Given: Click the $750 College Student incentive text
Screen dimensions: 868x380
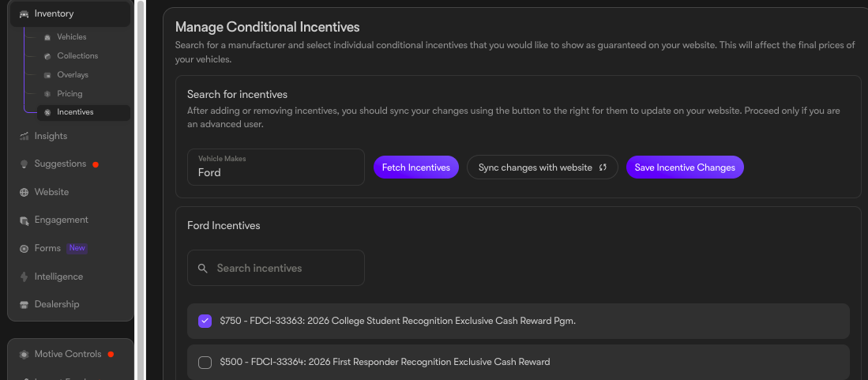Looking at the screenshot, I should pos(397,322).
